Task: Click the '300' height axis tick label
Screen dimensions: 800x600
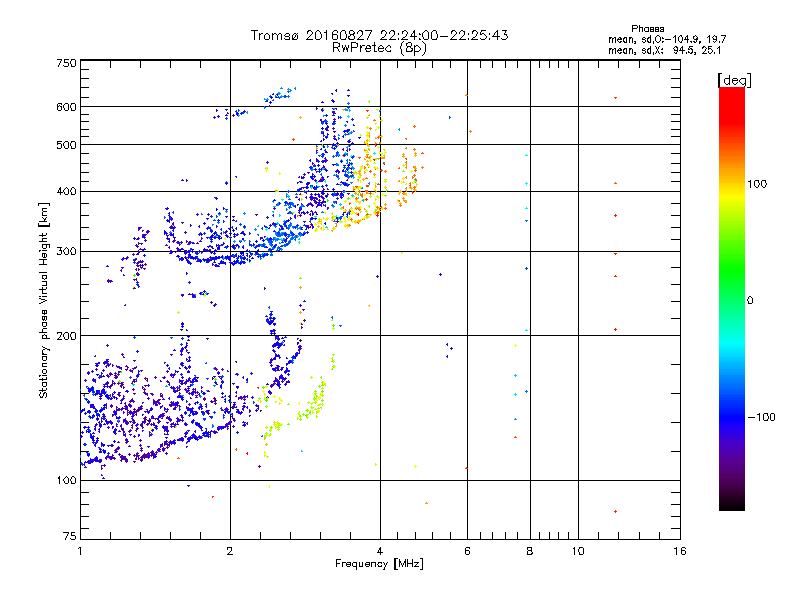Action: [66, 251]
